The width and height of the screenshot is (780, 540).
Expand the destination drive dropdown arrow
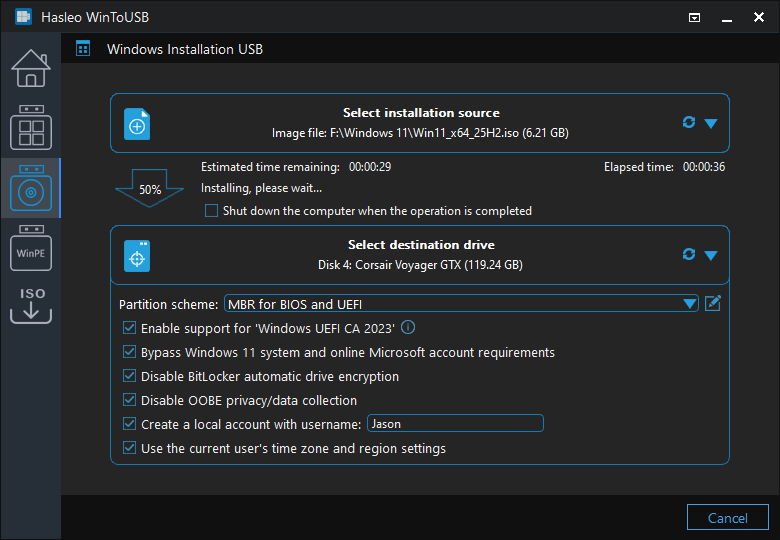711,256
